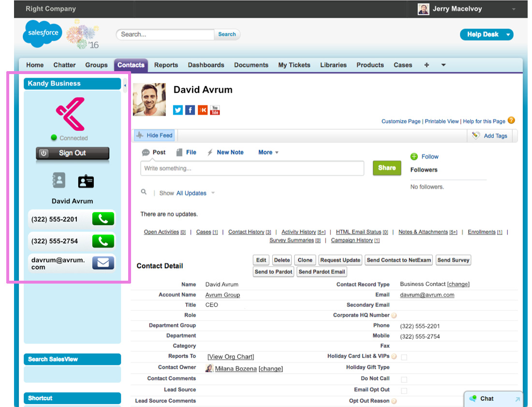Click the Kandy Business logo

(71, 114)
